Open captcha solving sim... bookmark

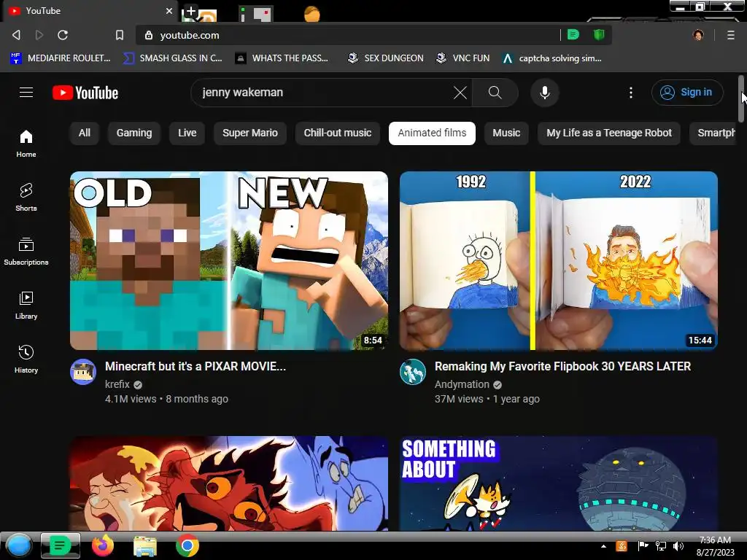tap(552, 58)
